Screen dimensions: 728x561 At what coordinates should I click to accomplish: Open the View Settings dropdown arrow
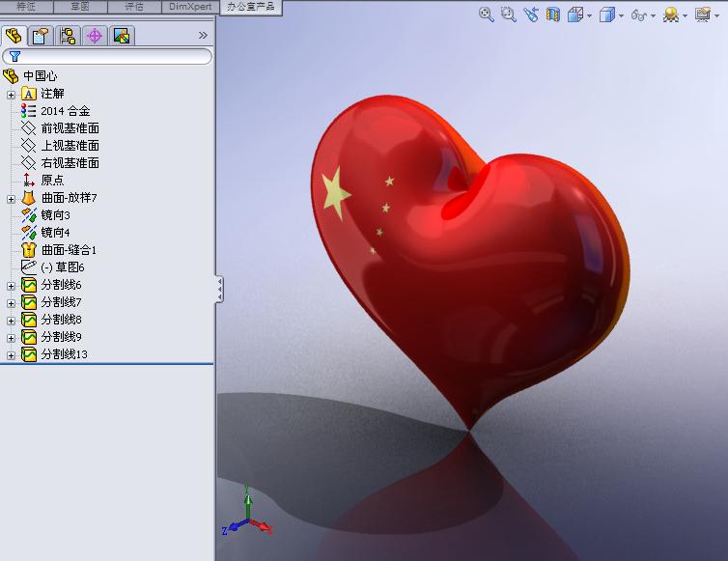point(716,15)
